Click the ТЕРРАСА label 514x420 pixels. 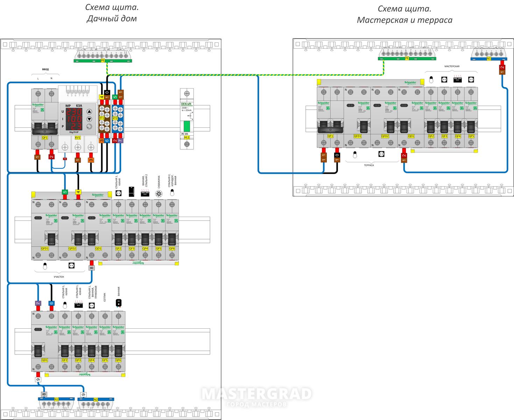(368, 165)
